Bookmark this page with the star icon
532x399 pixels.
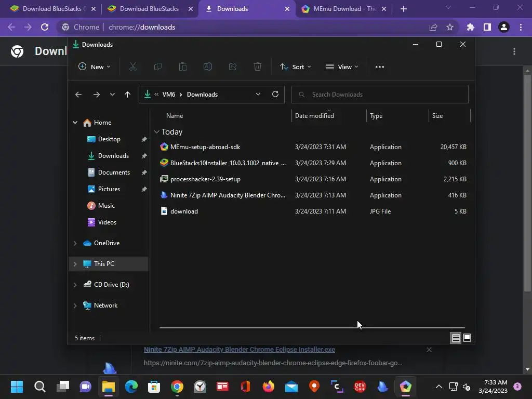450,27
